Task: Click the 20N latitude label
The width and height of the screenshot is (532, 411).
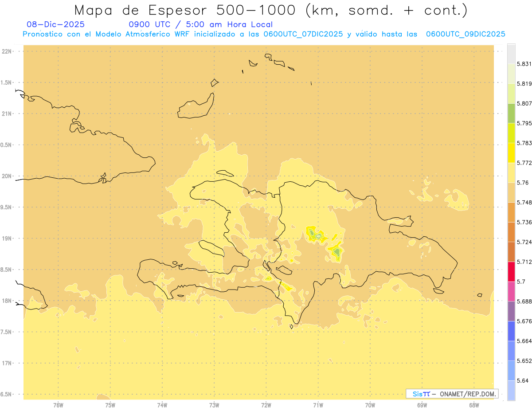Action: pyautogui.click(x=7, y=176)
